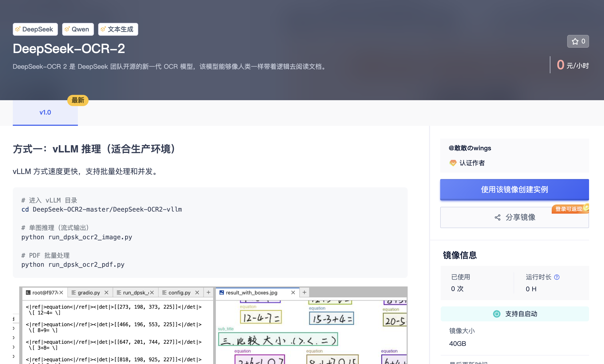Click the 运行时长 help question icon
Screen dimensions: 604x364
tap(557, 277)
